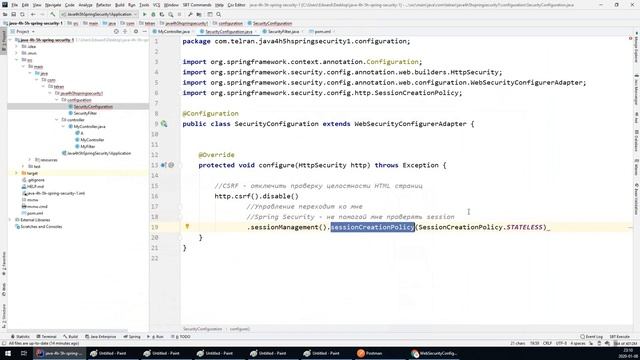Click the 4 spaces indent status entry
640x360 pixels.
[x=578, y=343]
